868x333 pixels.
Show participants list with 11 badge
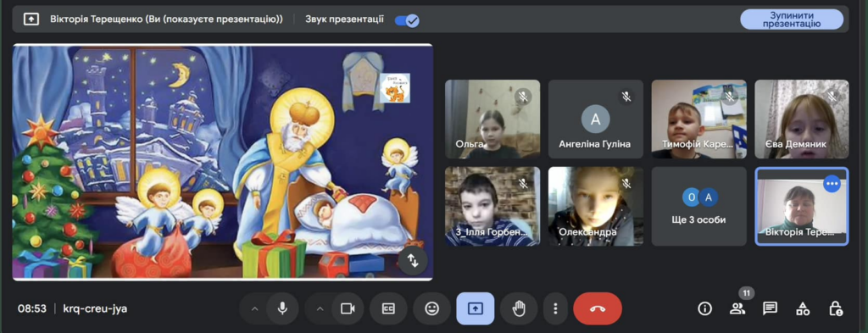tap(737, 308)
